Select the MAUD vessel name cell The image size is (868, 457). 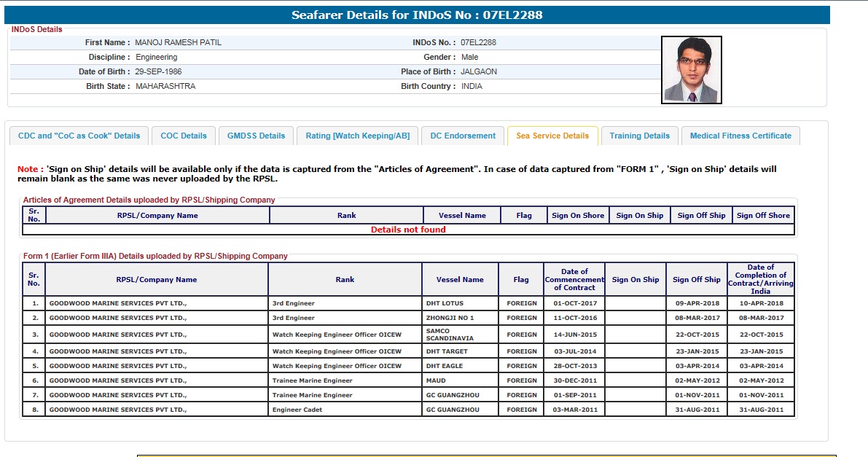(436, 380)
